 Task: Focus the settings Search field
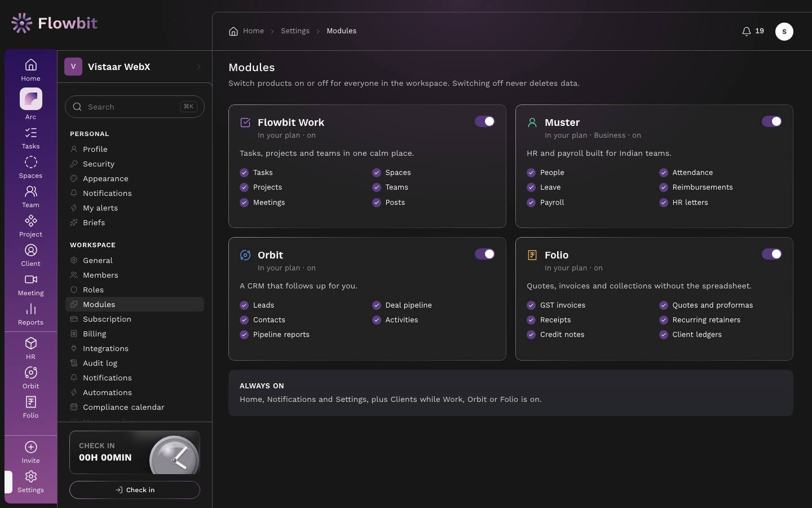[135, 107]
